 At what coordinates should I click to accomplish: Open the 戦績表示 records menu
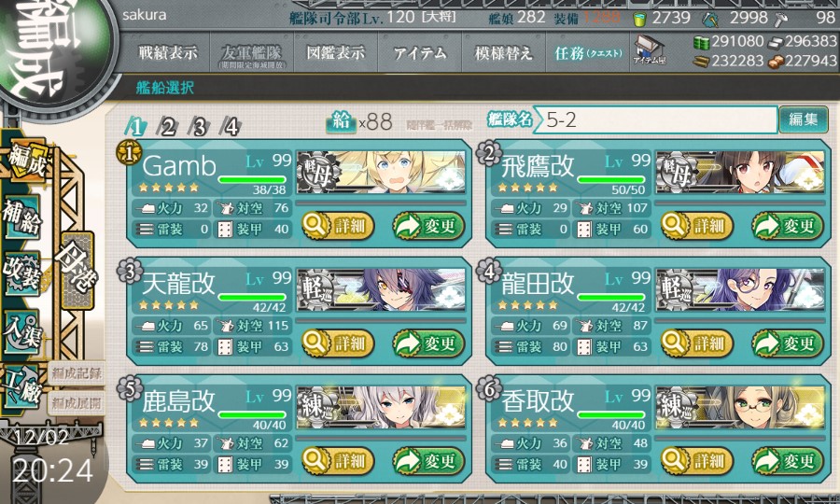[168, 53]
